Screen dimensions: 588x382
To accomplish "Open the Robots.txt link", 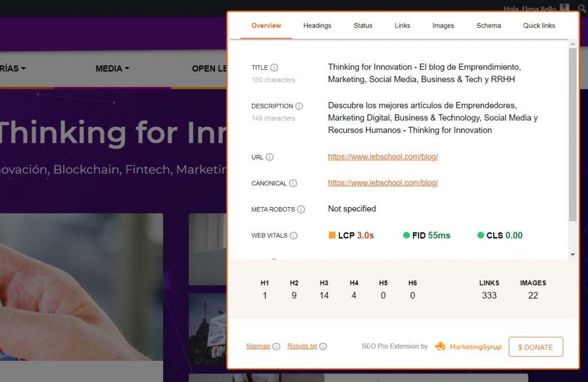I will tap(302, 346).
